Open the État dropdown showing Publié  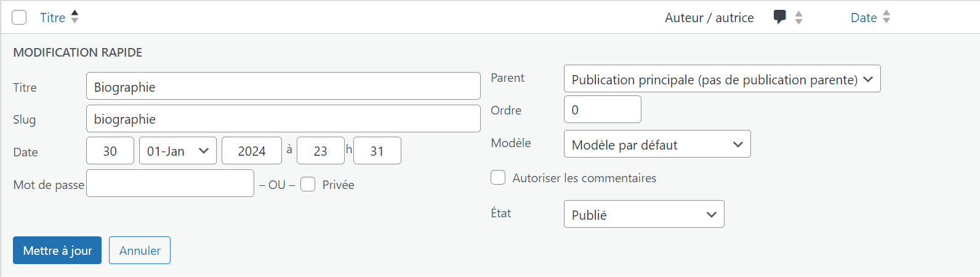click(644, 214)
